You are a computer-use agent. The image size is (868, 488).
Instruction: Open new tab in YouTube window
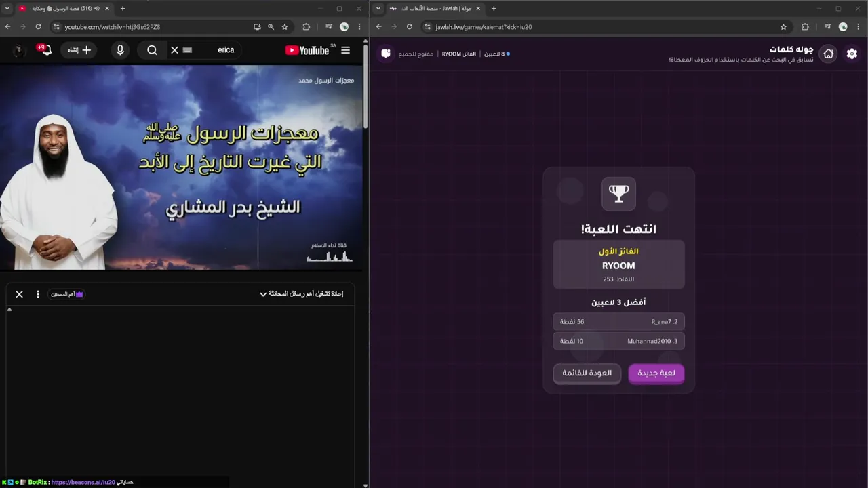click(123, 9)
